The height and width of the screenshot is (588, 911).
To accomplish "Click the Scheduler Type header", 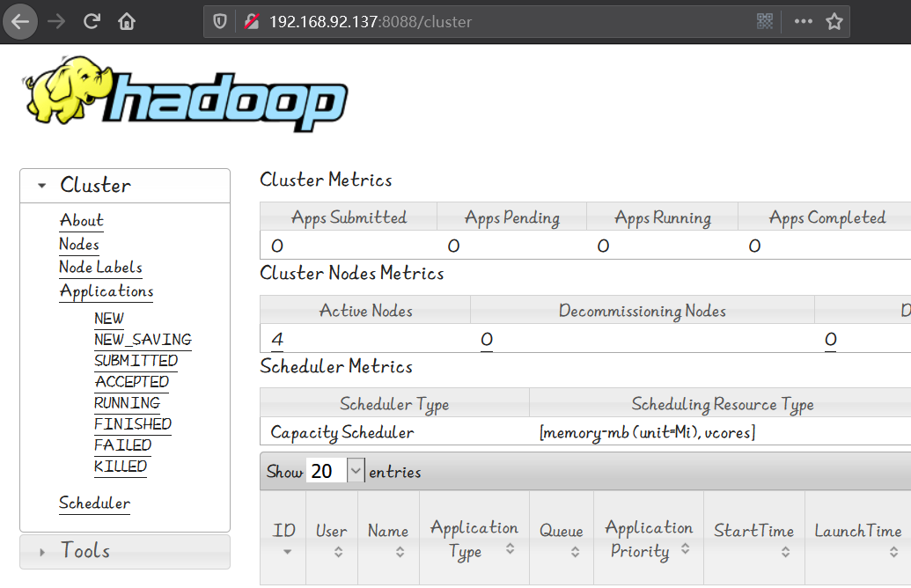I will 394,404.
